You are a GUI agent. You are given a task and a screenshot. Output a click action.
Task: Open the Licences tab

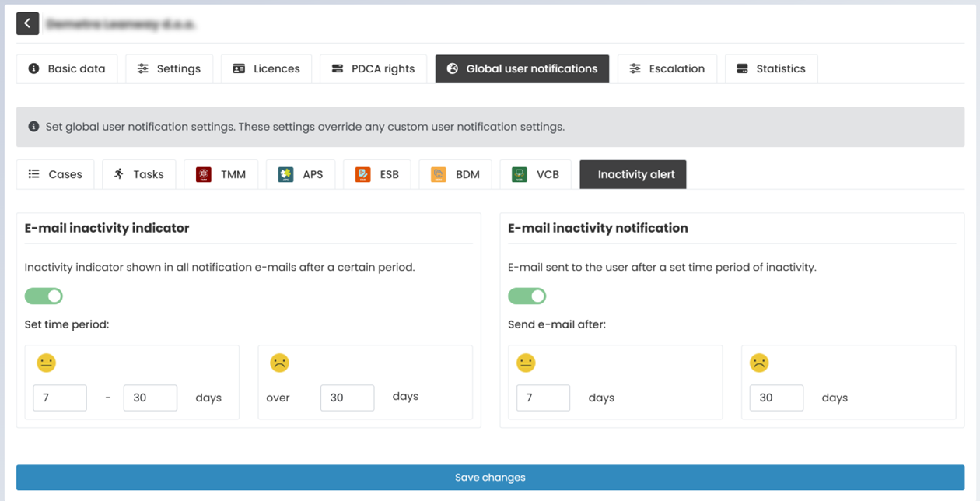click(266, 68)
